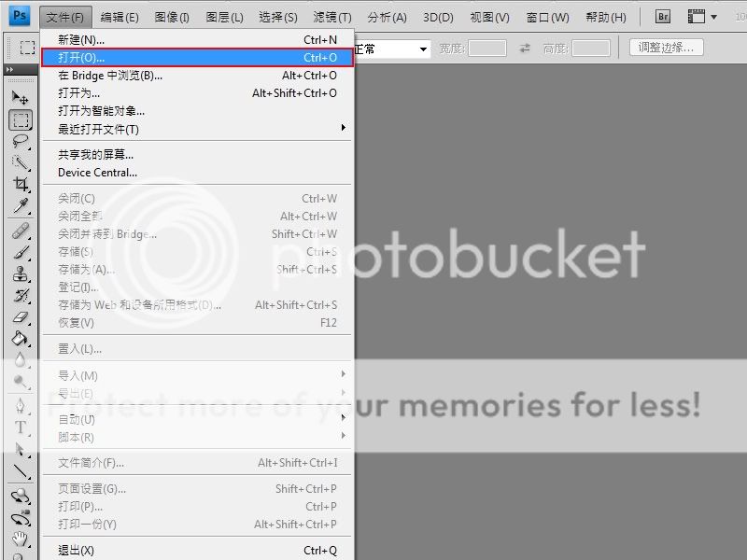747x560 pixels.
Task: Select the Hand tool
Action: click(x=20, y=539)
